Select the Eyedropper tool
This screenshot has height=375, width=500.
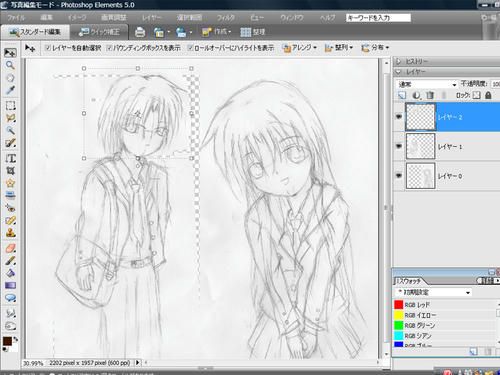click(10, 90)
